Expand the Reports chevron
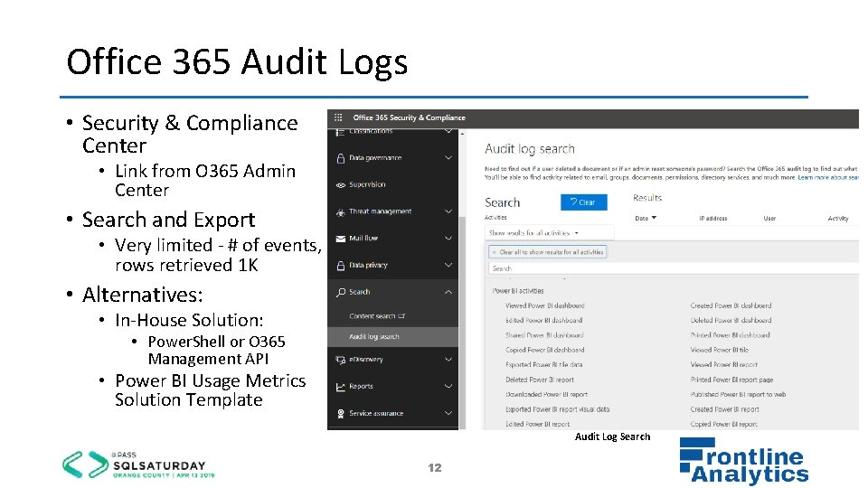Image resolution: width=868 pixels, height=488 pixels. click(x=448, y=386)
